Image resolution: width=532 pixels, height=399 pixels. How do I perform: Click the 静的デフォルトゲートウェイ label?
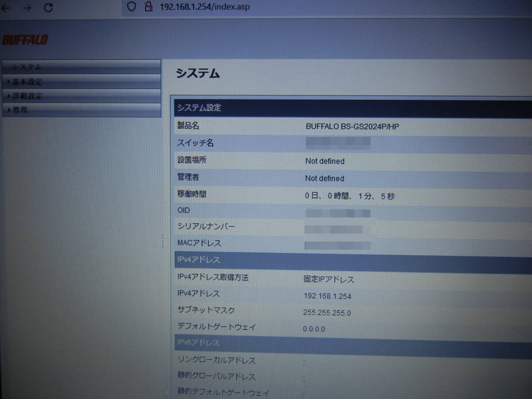(x=223, y=392)
